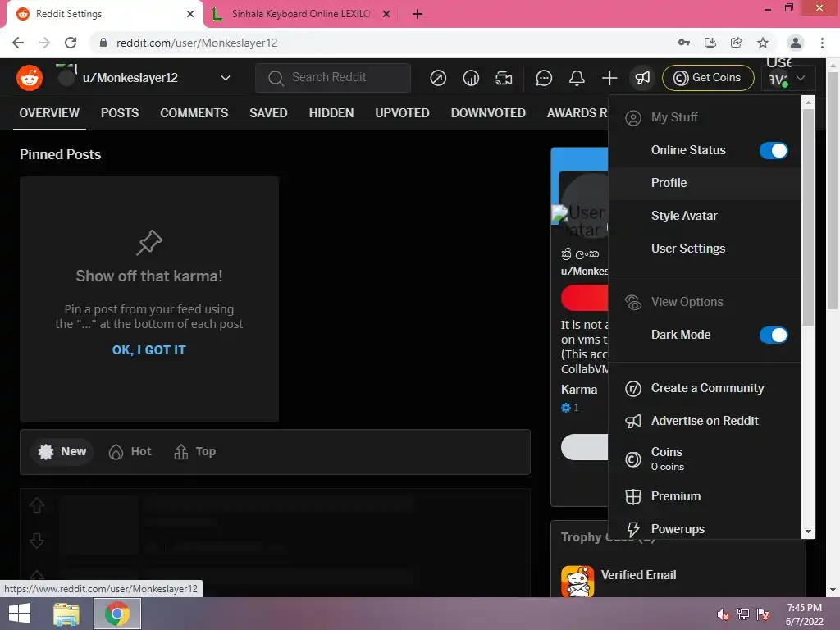Click the Search Reddit field
Viewport: 840px width, 630px height.
pos(333,78)
